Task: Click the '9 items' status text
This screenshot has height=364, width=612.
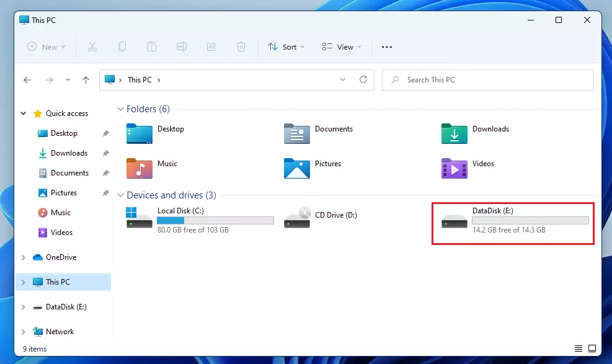Action: 35,349
